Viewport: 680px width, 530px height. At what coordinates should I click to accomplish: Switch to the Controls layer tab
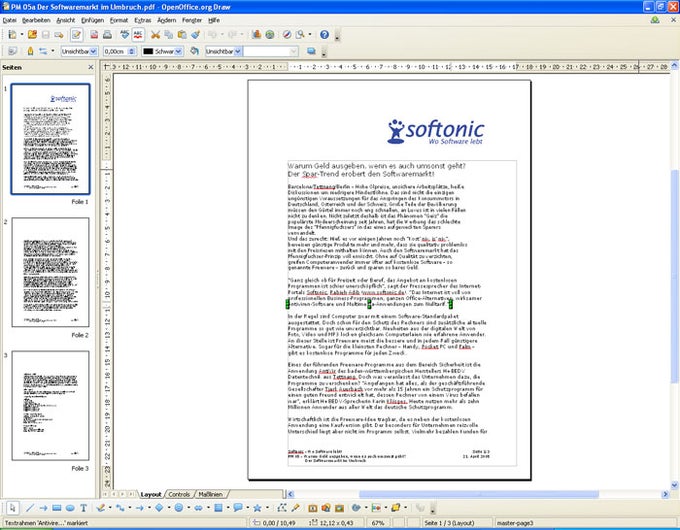click(x=179, y=494)
